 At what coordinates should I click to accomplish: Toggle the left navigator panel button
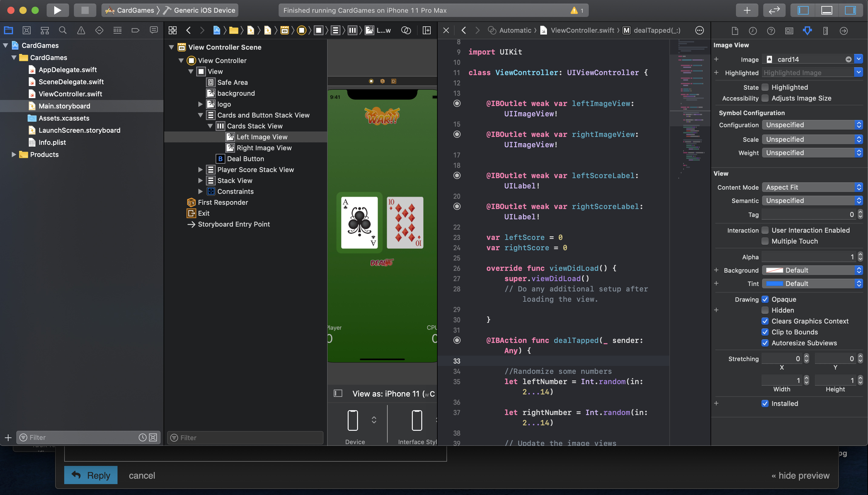803,10
